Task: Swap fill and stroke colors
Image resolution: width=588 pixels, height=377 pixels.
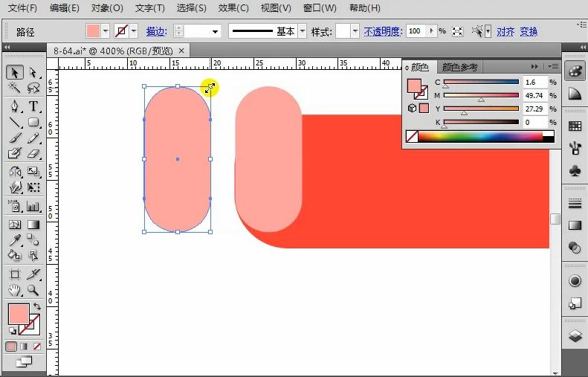Action: pyautogui.click(x=36, y=306)
